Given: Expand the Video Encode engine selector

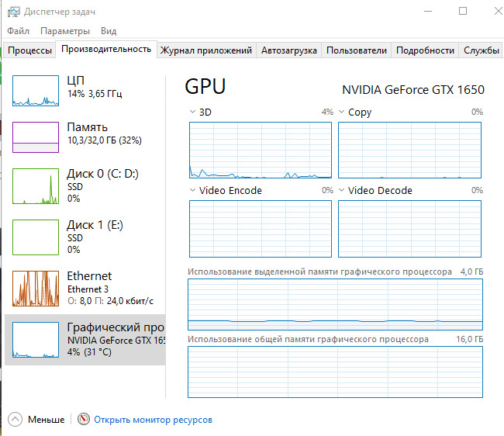Looking at the screenshot, I should (x=193, y=191).
